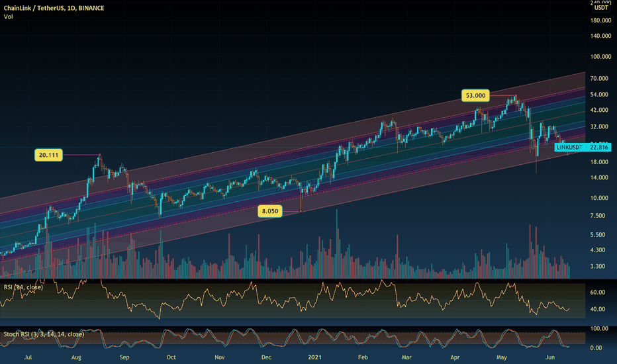Image resolution: width=617 pixels, height=364 pixels.
Task: Click the 140.000 price axis label
Action: click(x=600, y=36)
